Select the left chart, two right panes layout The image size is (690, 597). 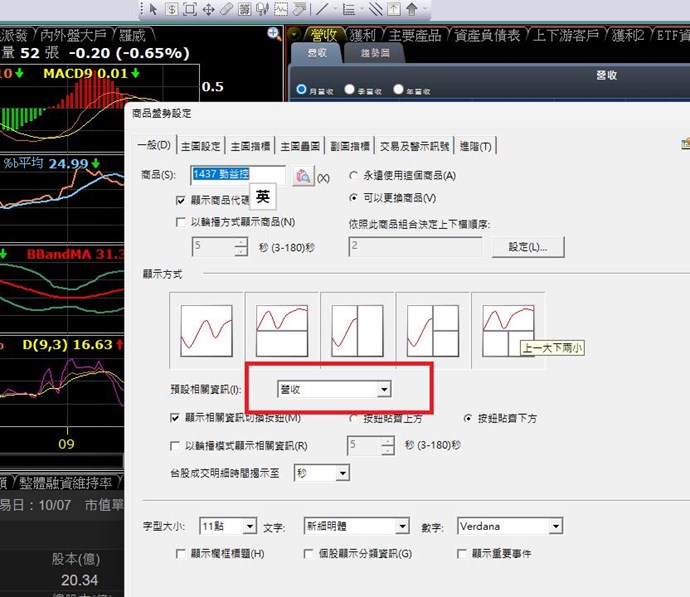[432, 328]
